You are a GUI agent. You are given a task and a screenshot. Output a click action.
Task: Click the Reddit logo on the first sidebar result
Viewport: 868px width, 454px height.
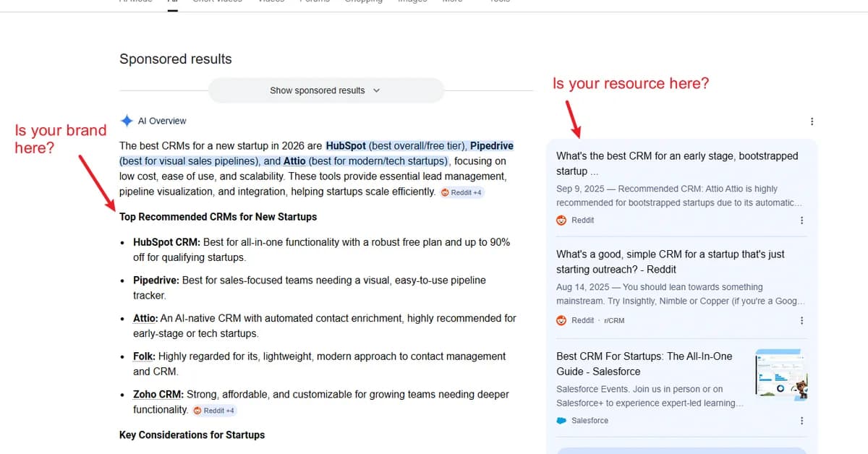(x=563, y=220)
